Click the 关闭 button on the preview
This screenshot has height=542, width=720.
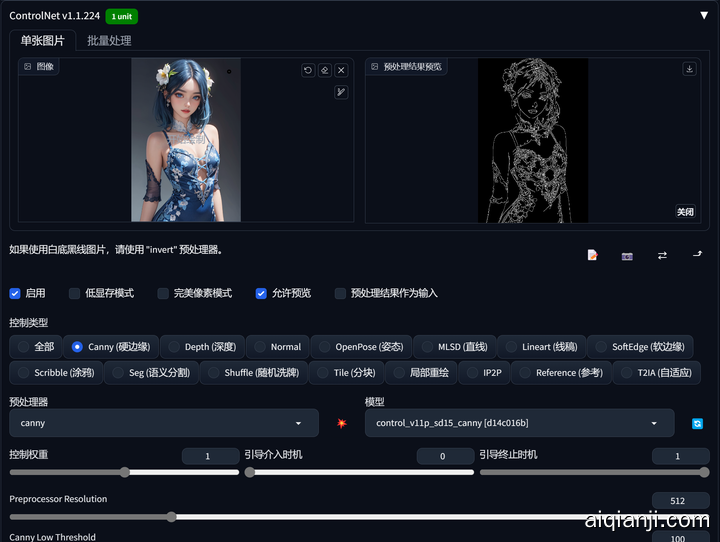(x=685, y=212)
